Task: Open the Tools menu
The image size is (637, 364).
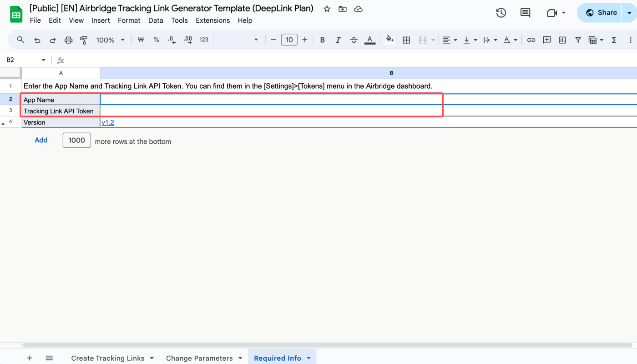Action: click(x=180, y=20)
